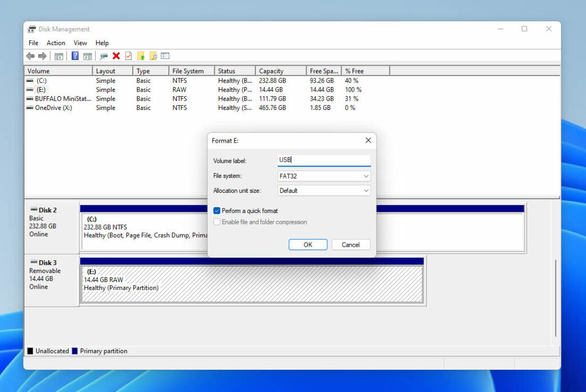
Task: Click the blue Help question-mark icon
Action: 75,56
